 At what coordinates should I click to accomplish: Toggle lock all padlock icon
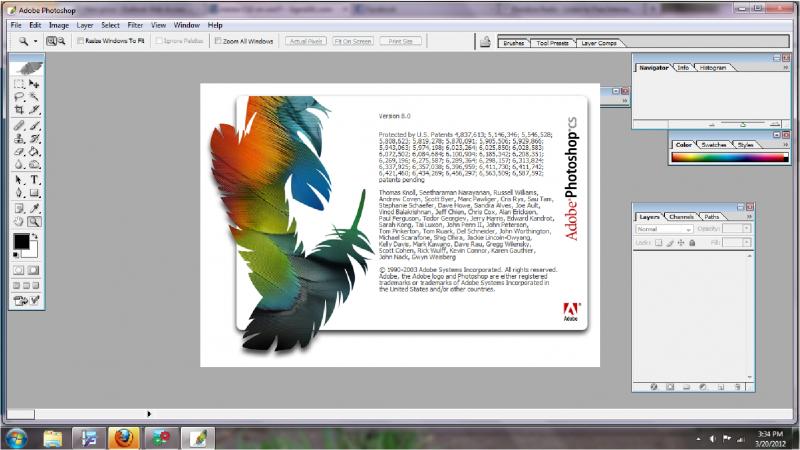(x=692, y=243)
